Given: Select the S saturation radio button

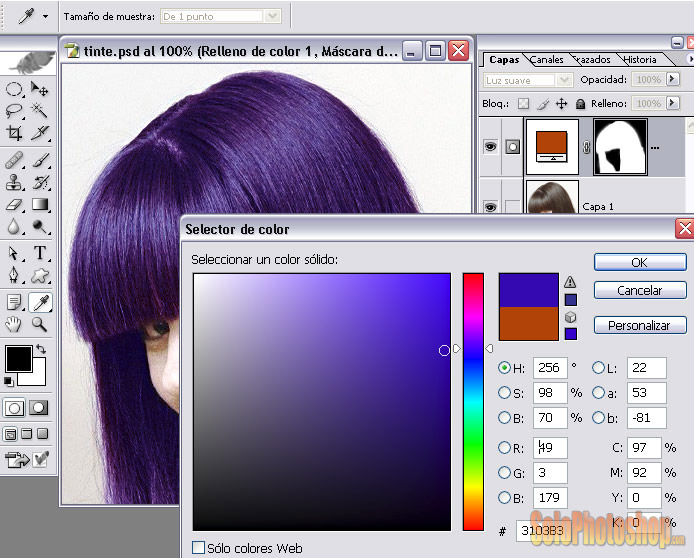Looking at the screenshot, I should [x=504, y=393].
